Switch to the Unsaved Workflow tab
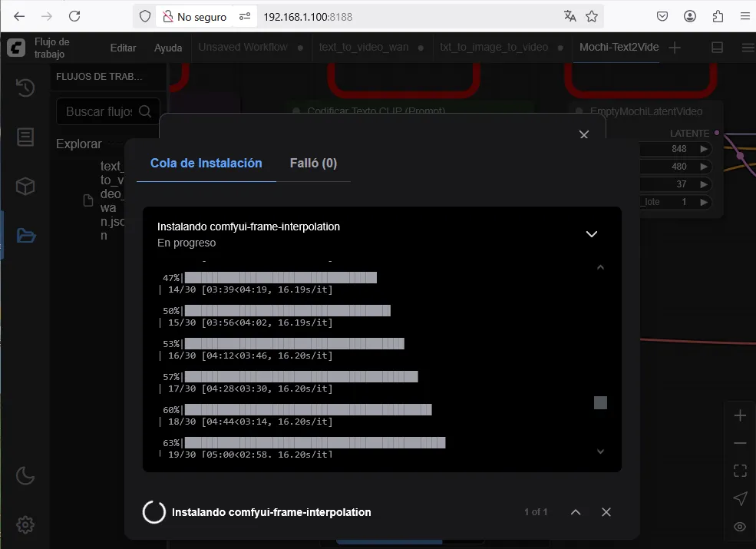Image resolution: width=756 pixels, height=549 pixels. point(243,48)
